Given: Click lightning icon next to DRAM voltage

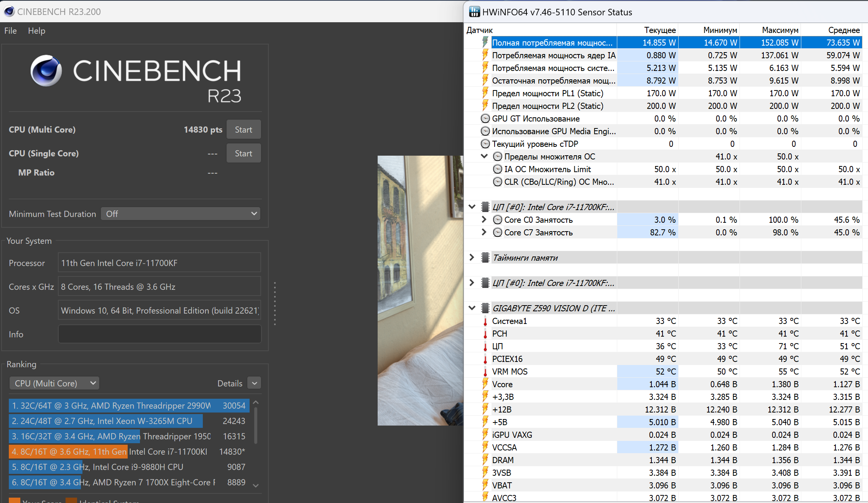Looking at the screenshot, I should point(485,460).
